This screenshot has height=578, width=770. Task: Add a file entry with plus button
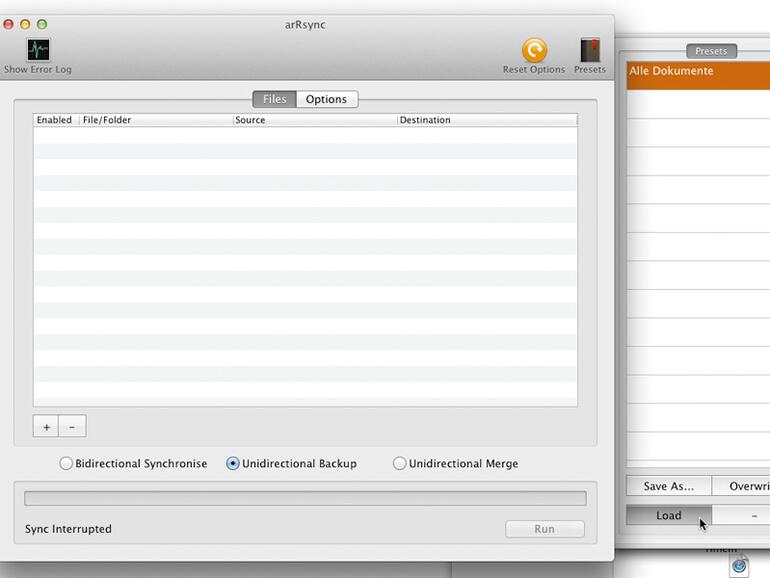[46, 426]
